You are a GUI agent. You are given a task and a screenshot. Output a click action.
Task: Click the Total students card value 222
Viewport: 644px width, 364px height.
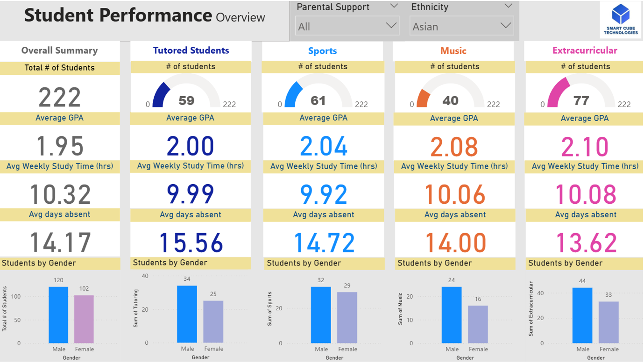60,98
